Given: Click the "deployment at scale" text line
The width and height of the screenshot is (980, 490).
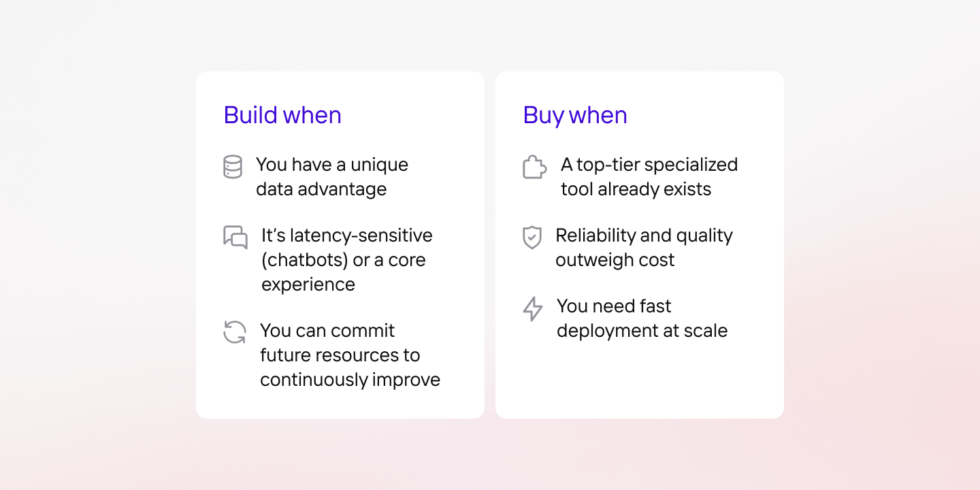Looking at the screenshot, I should (x=642, y=331).
